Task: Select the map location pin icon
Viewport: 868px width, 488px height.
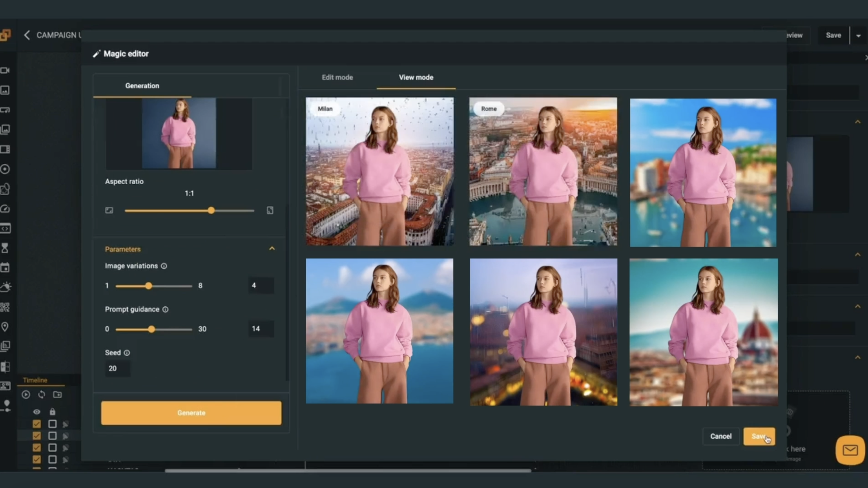Action: pos(5,326)
